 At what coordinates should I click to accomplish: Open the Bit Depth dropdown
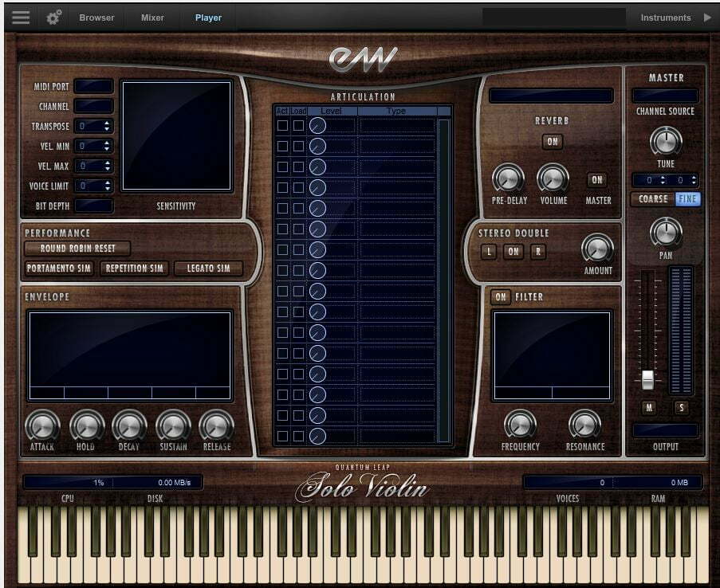pyautogui.click(x=93, y=206)
